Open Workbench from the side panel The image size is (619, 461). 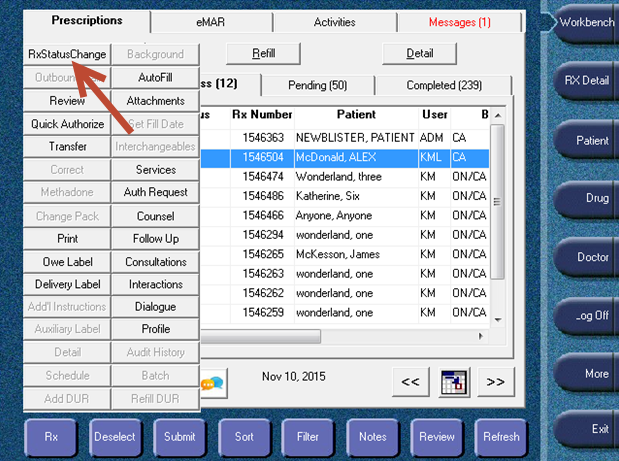click(586, 22)
